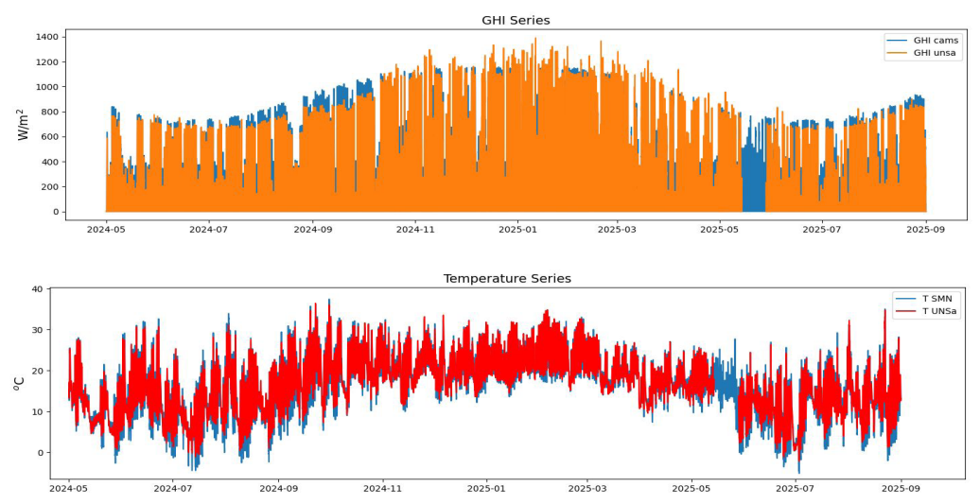Screen dimensions: 980x504
Task: Click the "Temperature Series" chart title
Action: point(507,278)
